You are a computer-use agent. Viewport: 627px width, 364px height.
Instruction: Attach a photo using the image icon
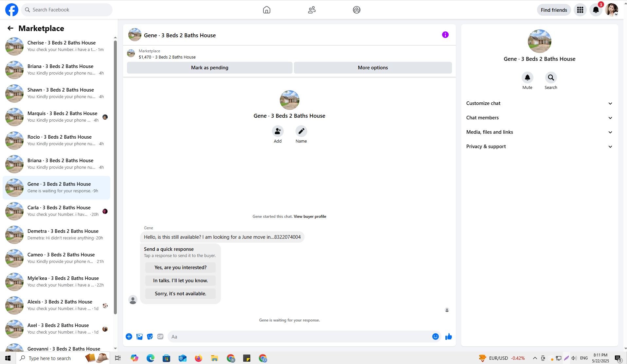coord(139,337)
